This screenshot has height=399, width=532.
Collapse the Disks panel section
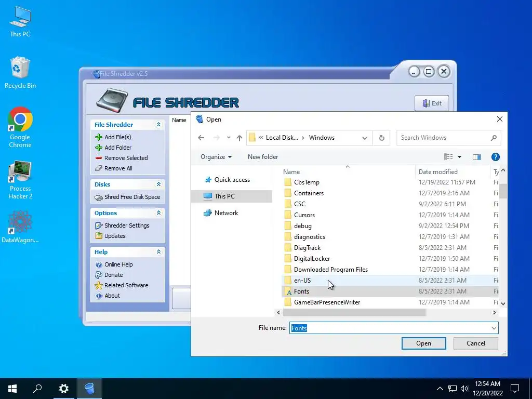coord(158,184)
